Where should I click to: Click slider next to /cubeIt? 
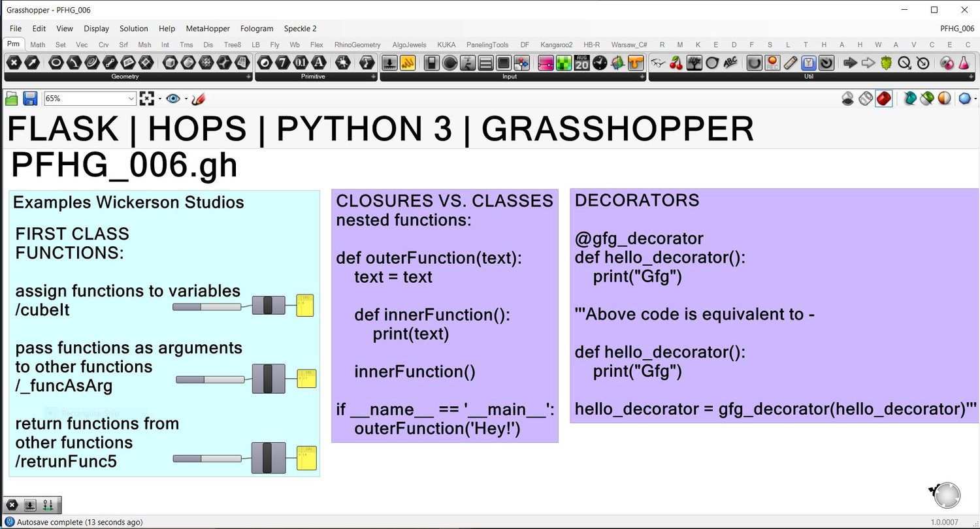207,307
